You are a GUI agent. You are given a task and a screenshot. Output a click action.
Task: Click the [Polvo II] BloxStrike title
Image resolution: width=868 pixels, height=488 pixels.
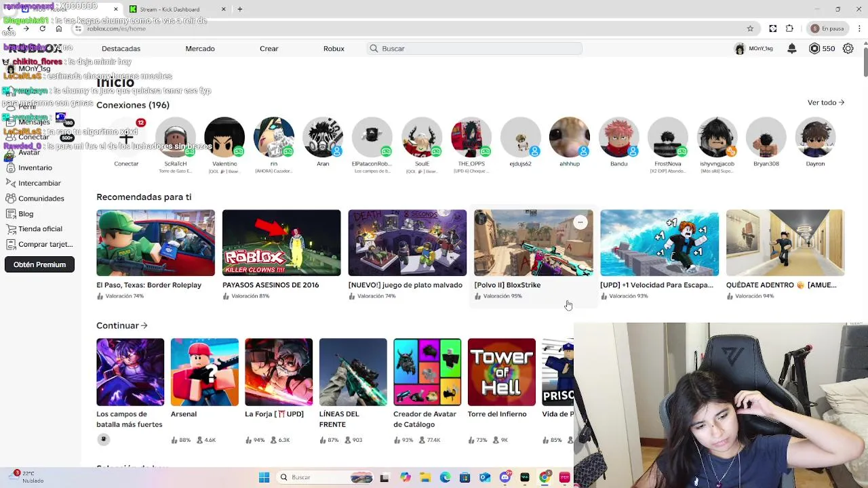tap(507, 285)
